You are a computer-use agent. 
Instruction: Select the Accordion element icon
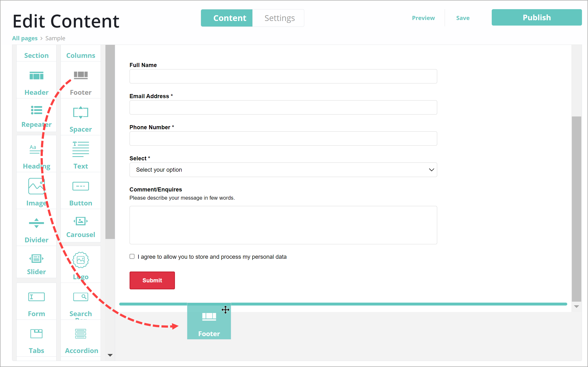(81, 334)
